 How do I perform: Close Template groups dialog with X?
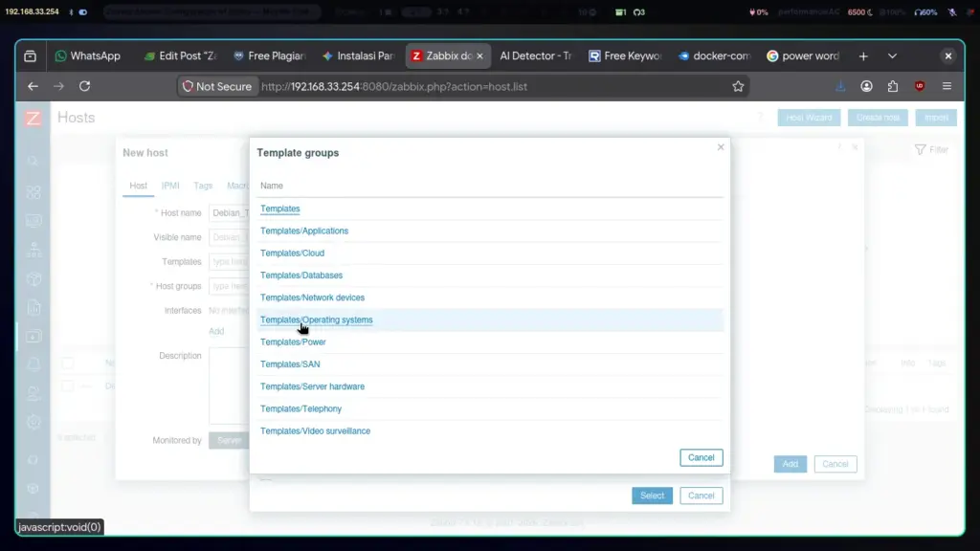point(720,146)
